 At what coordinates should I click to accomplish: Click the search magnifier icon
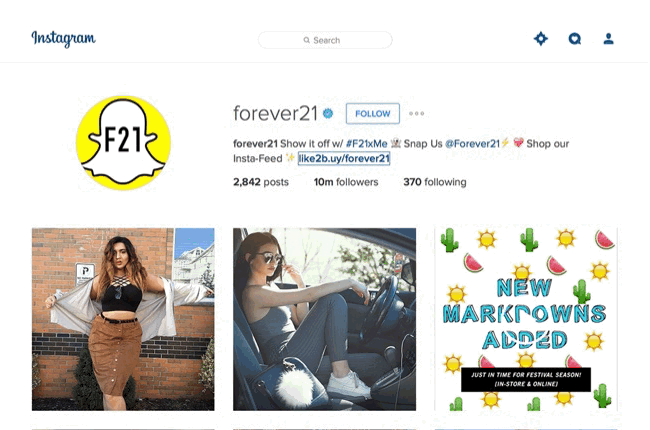coord(307,40)
